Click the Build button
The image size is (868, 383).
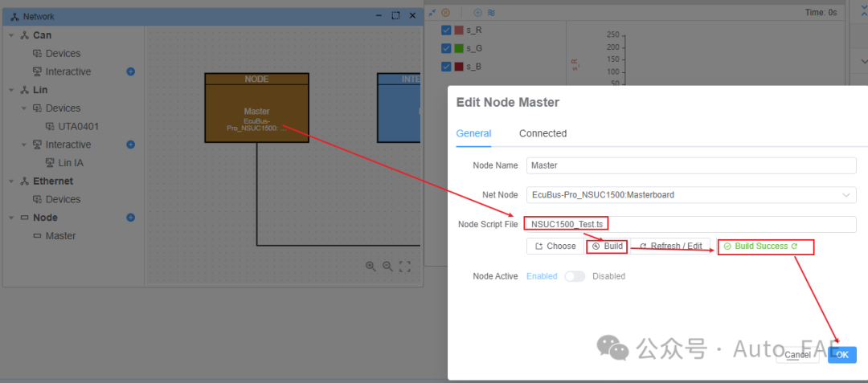click(608, 246)
